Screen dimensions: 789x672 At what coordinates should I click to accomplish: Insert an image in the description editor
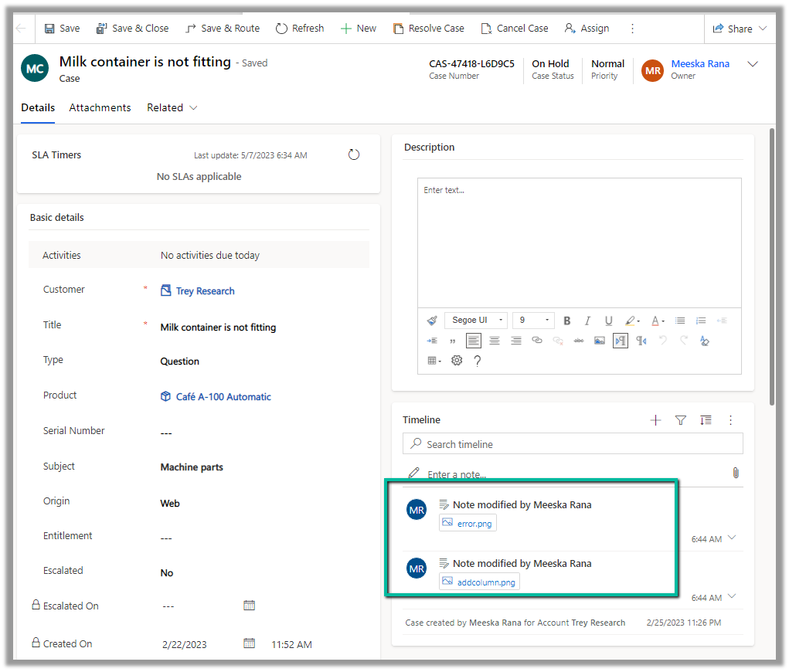[599, 341]
